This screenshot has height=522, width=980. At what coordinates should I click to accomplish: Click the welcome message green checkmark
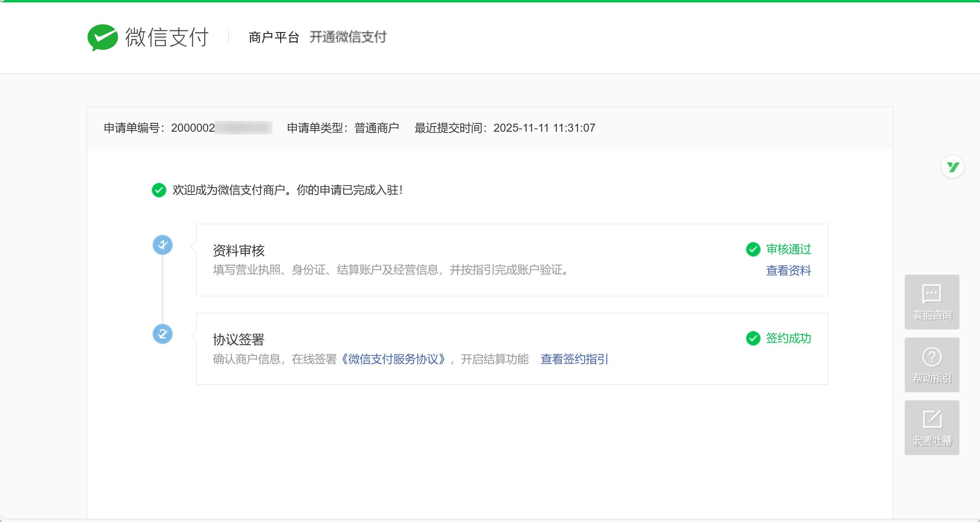(159, 190)
